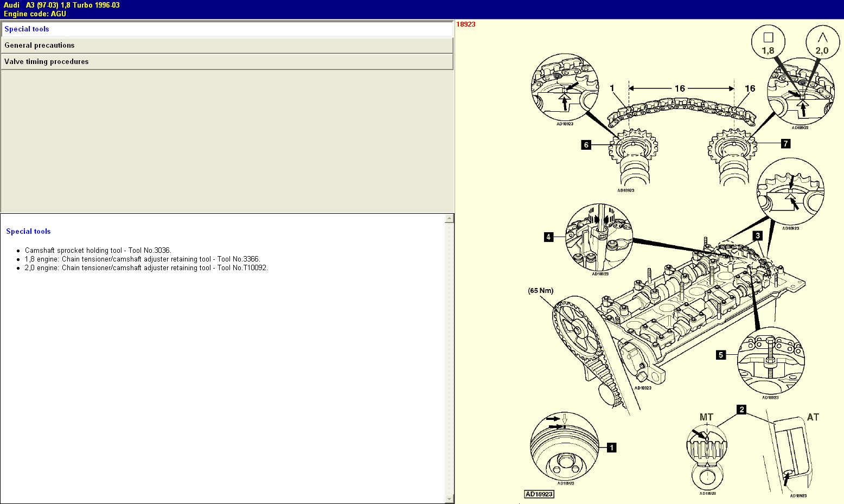844x504 pixels.
Task: Click the crankshaft pulley detail circle
Action: pos(565,446)
